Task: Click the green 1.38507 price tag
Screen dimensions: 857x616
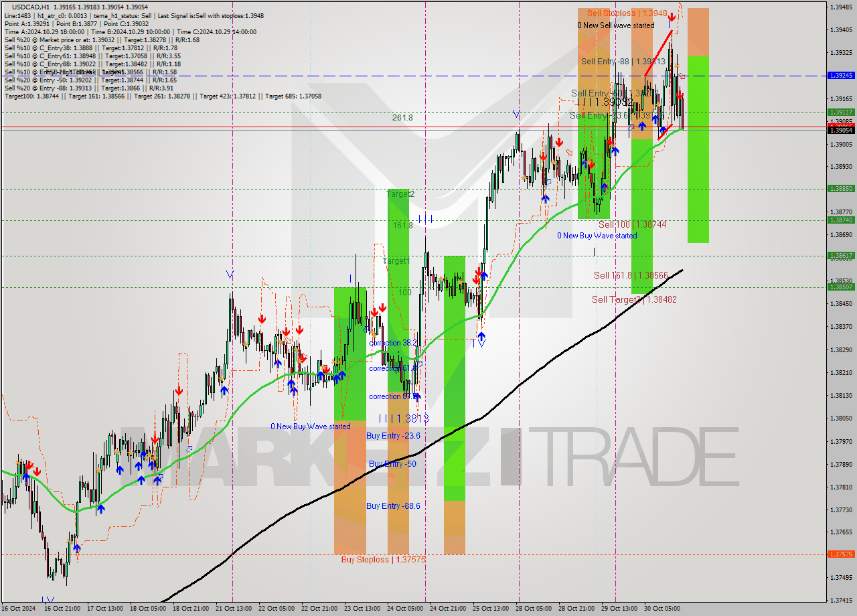Action: click(840, 287)
